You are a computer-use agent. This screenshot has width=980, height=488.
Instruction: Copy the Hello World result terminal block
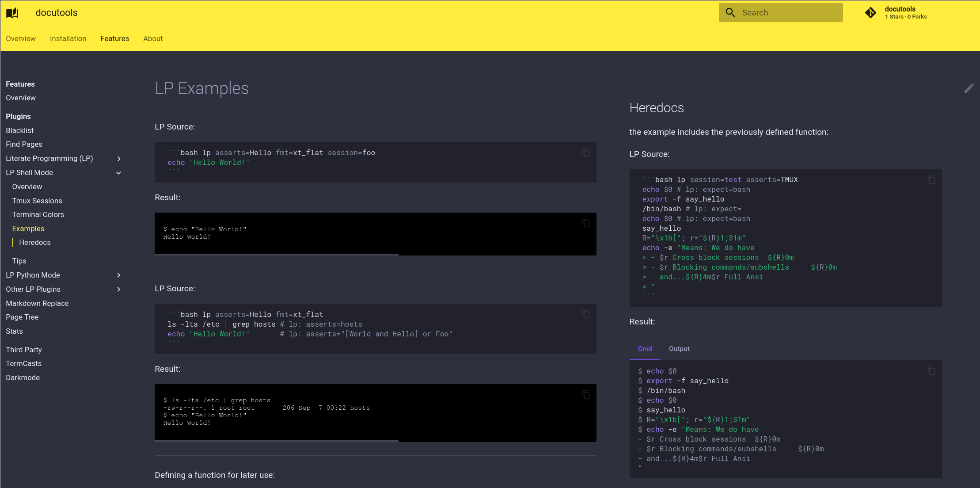pos(585,223)
